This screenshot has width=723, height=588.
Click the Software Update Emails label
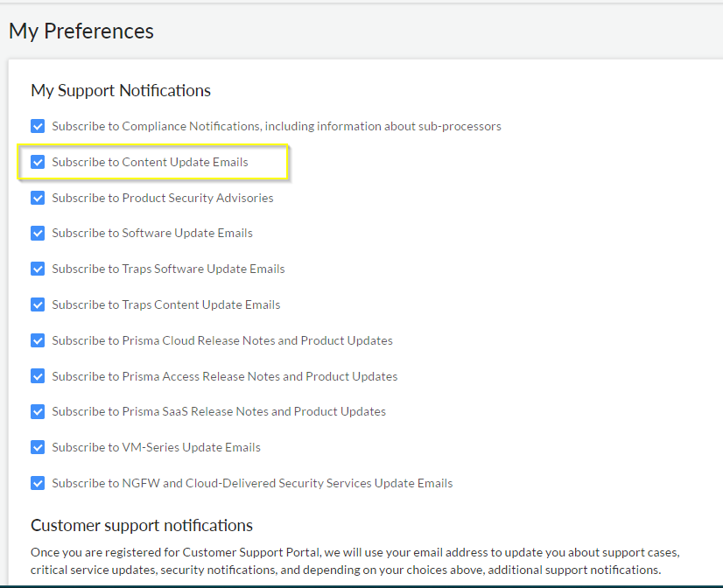point(152,233)
